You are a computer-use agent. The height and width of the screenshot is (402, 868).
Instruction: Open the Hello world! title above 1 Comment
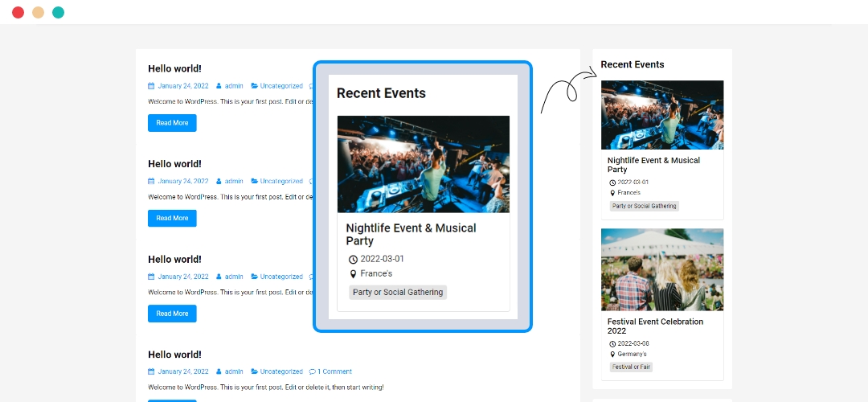(174, 355)
